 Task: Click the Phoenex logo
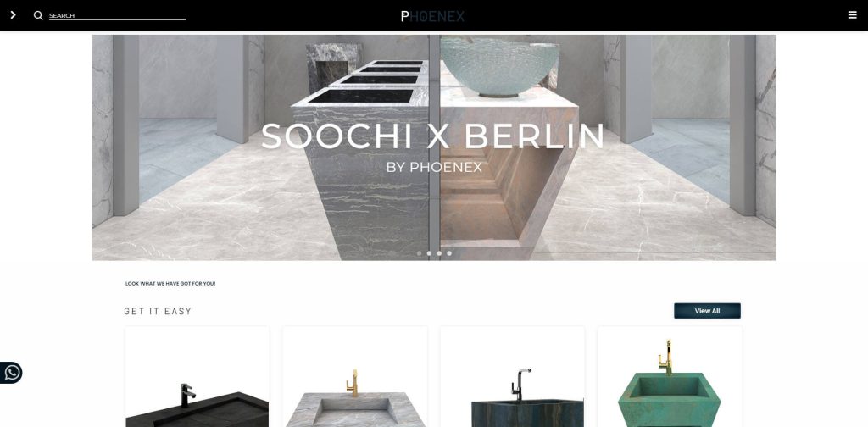433,16
